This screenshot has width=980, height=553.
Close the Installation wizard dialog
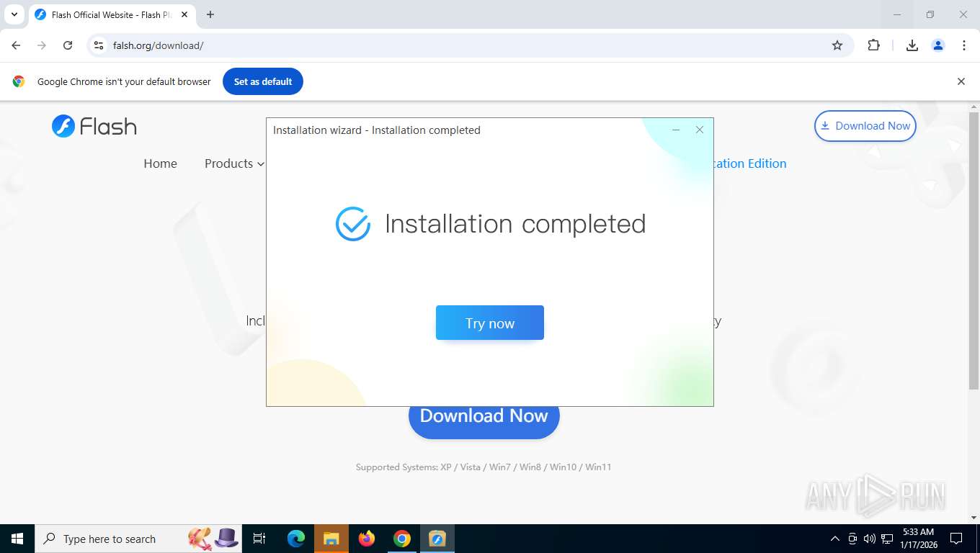(699, 130)
